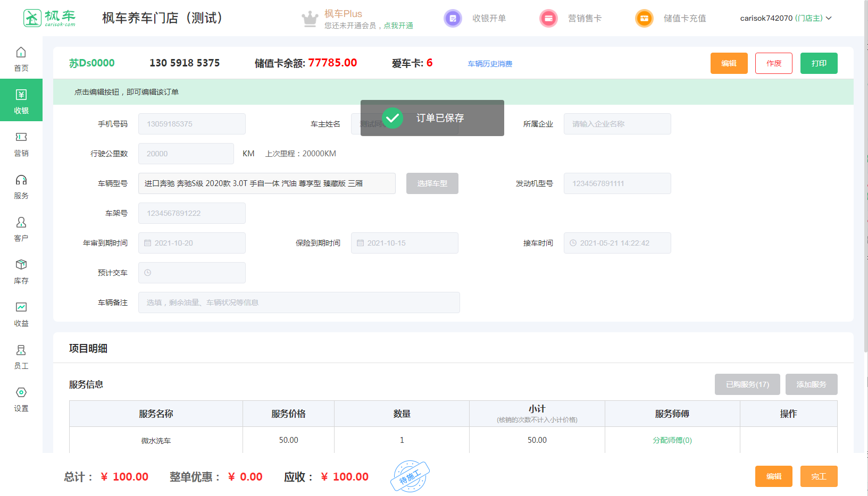Click the 车辆历史消费 link
Screen dimensions: 868x496
point(490,64)
